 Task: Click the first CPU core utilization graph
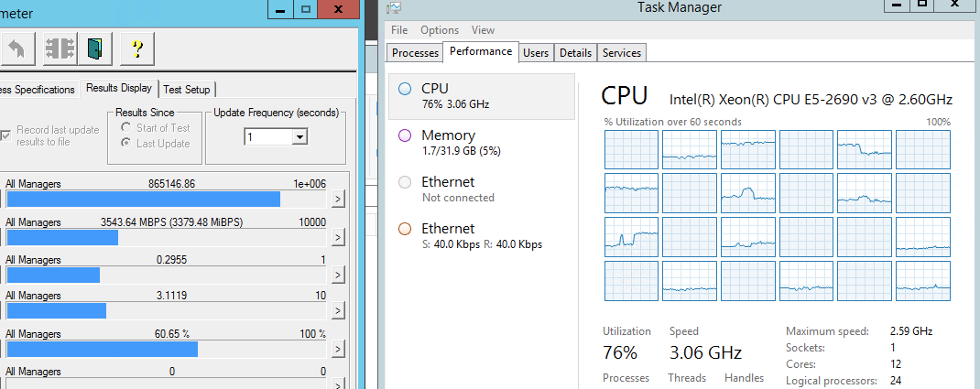(631, 149)
